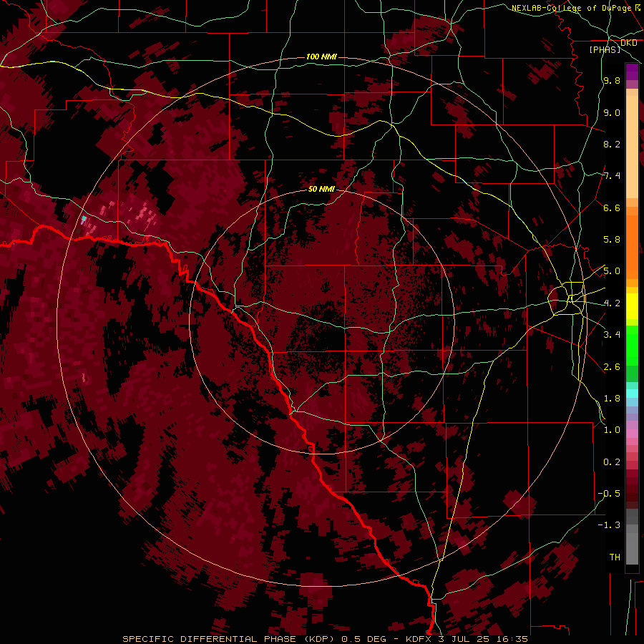The image size is (644, 644).
Task: Click the 4.2 scale value
Action: coord(612,303)
